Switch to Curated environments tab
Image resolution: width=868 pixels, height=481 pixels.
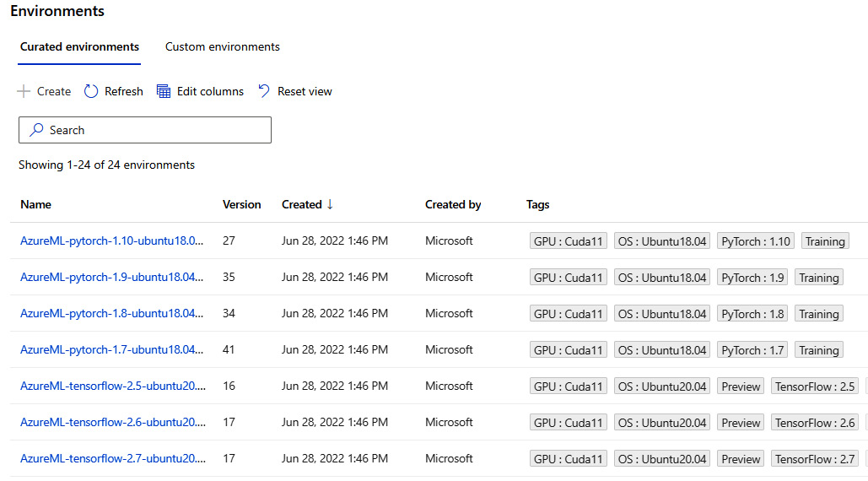pos(79,47)
